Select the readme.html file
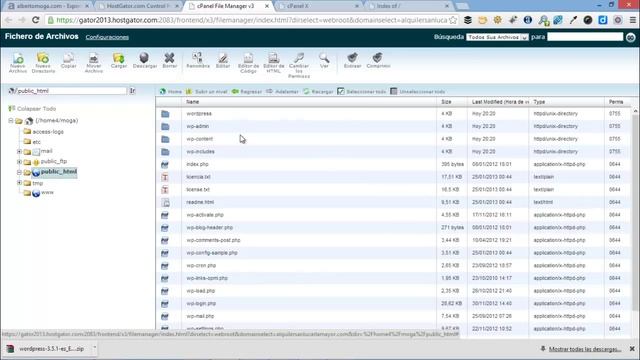This screenshot has height=360, width=640. coord(392,202)
